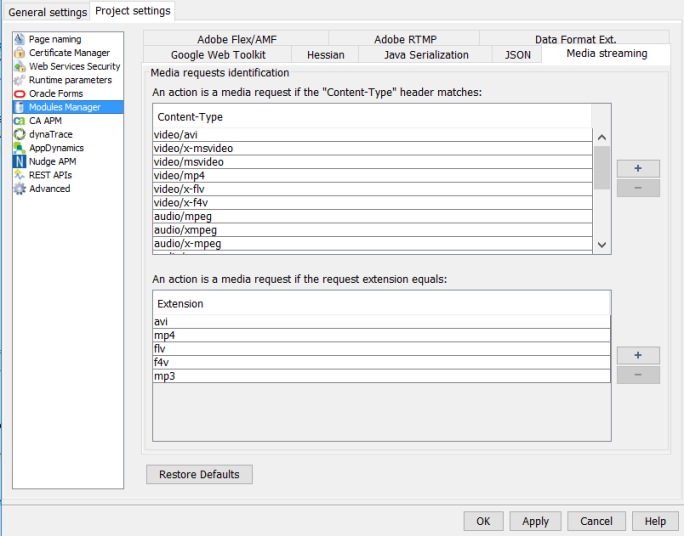
Task: Select the Oracle Forms red icon
Action: (20, 93)
